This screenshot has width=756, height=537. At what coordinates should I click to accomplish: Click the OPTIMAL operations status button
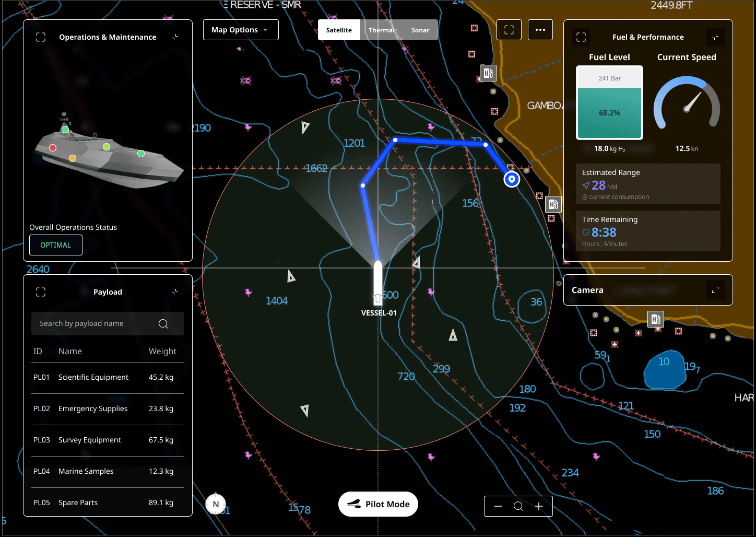coord(55,244)
